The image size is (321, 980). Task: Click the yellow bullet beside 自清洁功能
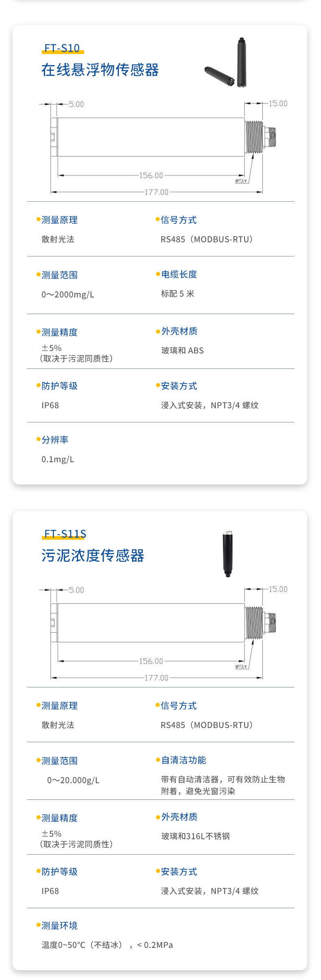pos(158,760)
